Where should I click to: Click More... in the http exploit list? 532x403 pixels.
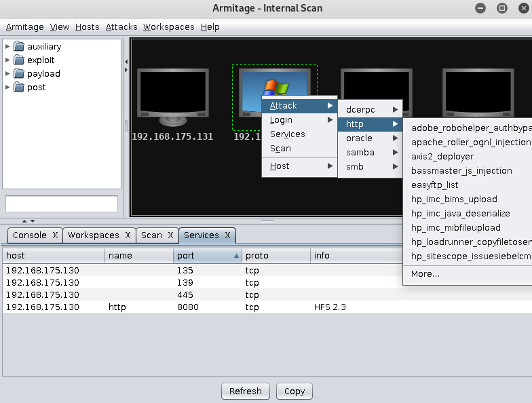(468, 274)
